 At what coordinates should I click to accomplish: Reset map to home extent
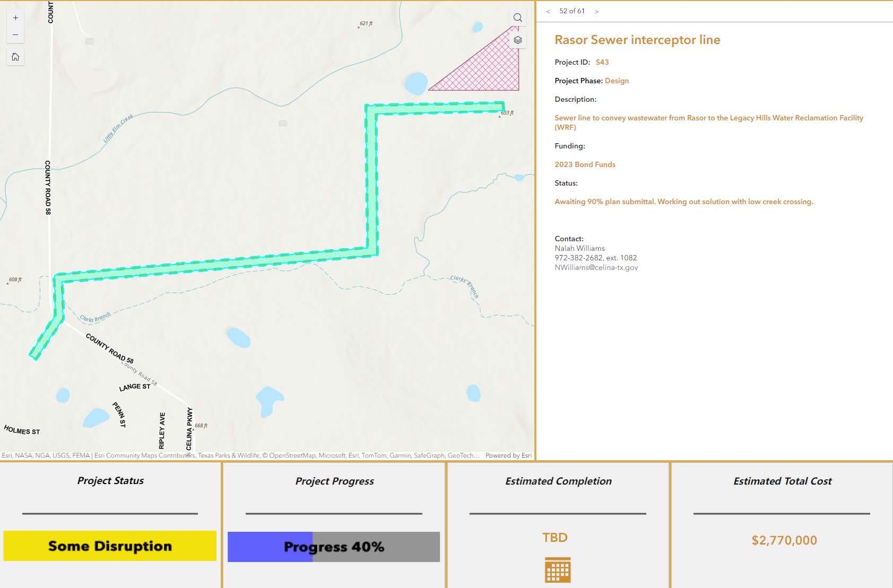click(x=15, y=57)
